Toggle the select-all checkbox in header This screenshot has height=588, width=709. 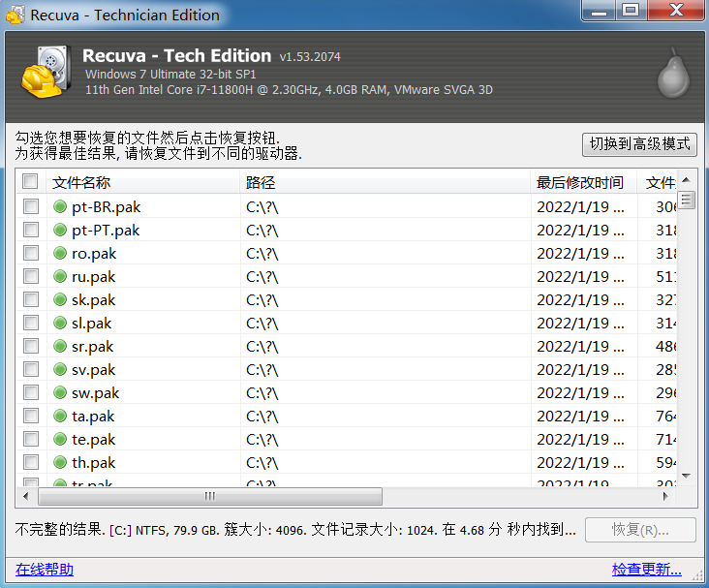[x=30, y=181]
